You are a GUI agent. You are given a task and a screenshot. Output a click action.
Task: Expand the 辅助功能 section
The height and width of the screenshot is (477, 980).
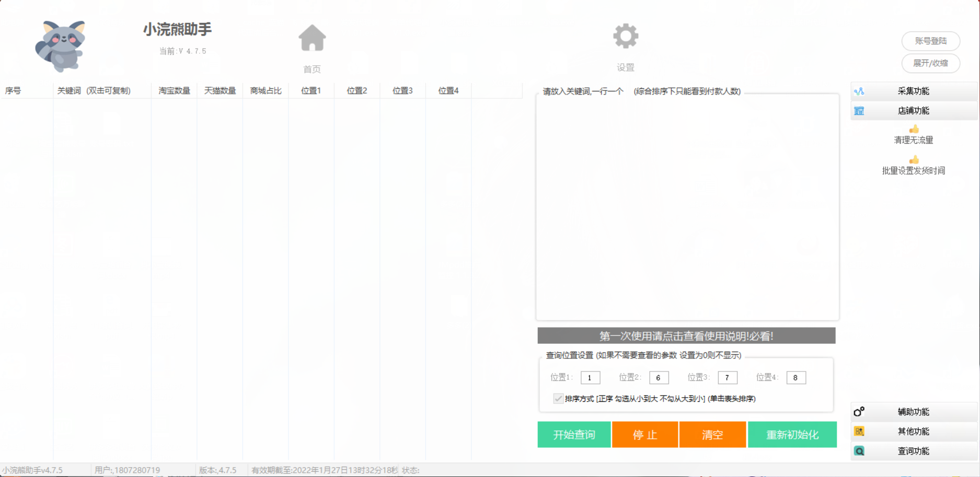(x=913, y=412)
